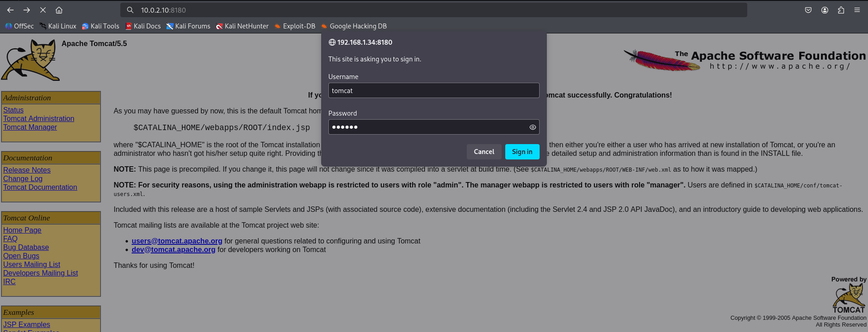Open the Pocket save icon
Viewport: 868px width, 332px height.
(x=808, y=10)
